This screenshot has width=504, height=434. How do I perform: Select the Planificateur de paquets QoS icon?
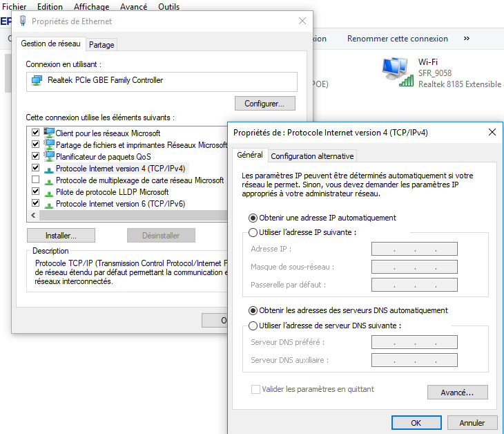point(49,156)
